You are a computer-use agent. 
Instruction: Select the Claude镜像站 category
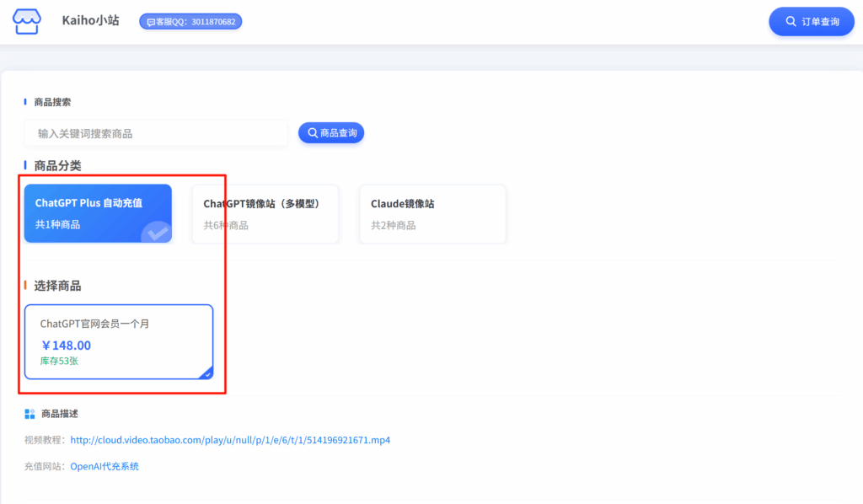[432, 214]
